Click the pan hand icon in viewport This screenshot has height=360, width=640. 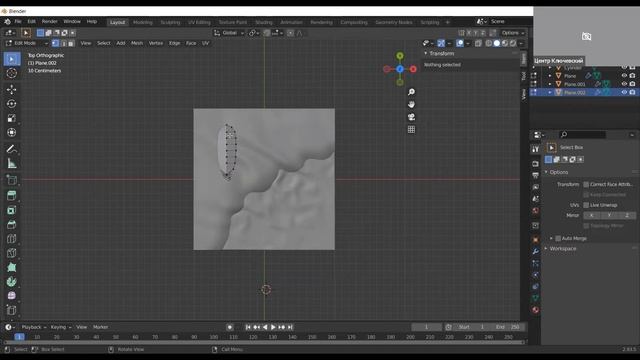(x=411, y=104)
